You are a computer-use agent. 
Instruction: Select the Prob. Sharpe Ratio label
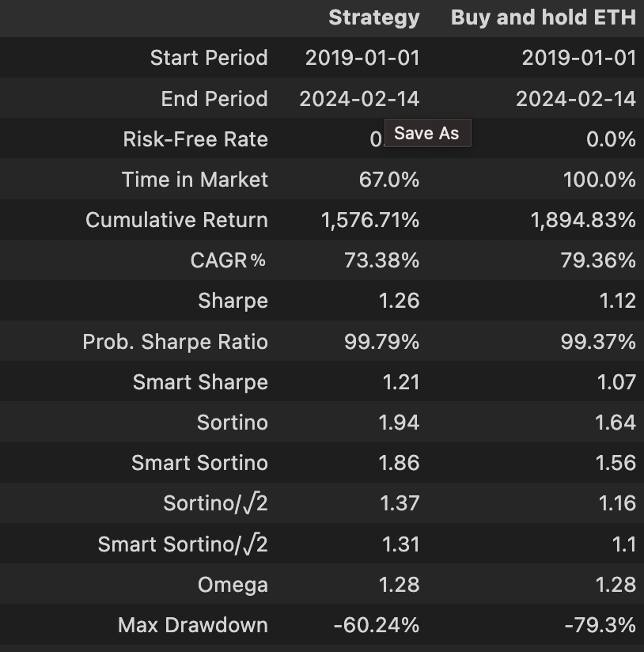(x=175, y=342)
